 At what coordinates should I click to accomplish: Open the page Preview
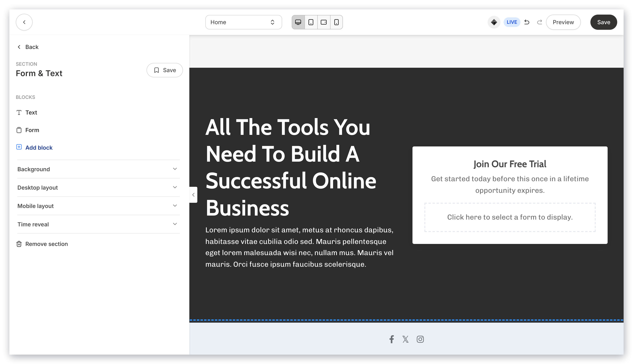(563, 22)
